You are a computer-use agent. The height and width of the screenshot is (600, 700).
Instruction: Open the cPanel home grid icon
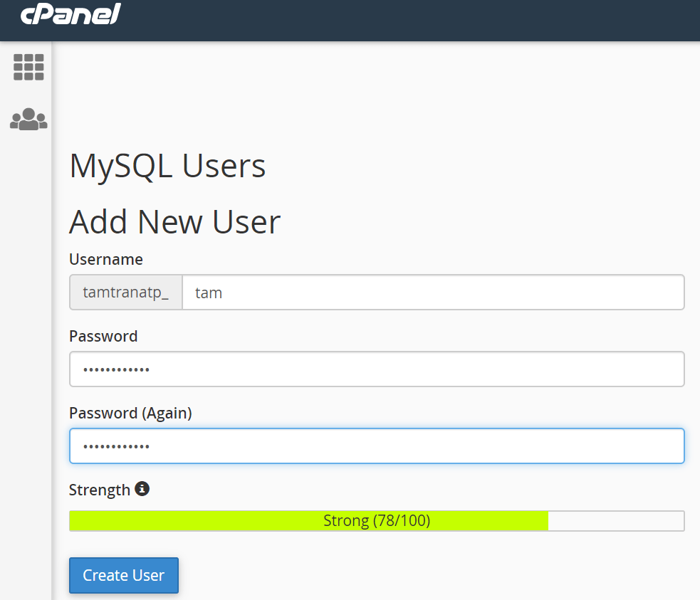(28, 68)
